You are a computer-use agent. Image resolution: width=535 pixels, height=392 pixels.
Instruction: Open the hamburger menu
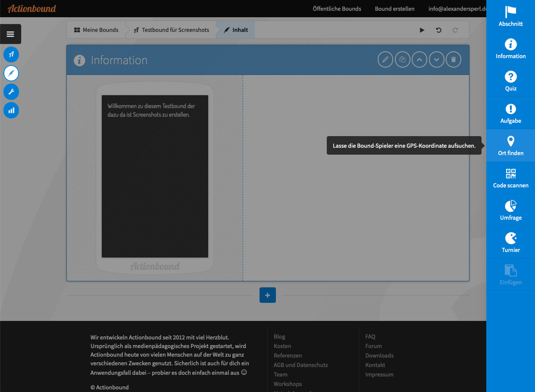pyautogui.click(x=10, y=34)
